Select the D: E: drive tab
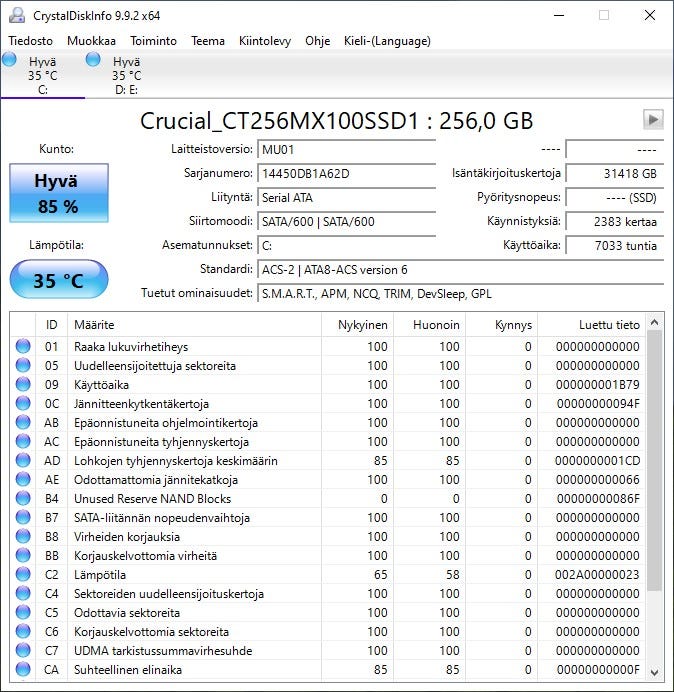 (127, 75)
